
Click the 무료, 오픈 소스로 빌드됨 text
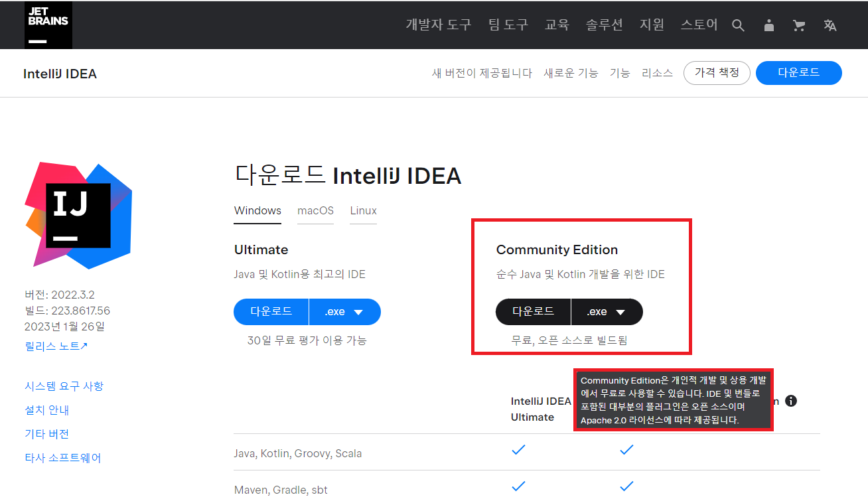pos(569,340)
